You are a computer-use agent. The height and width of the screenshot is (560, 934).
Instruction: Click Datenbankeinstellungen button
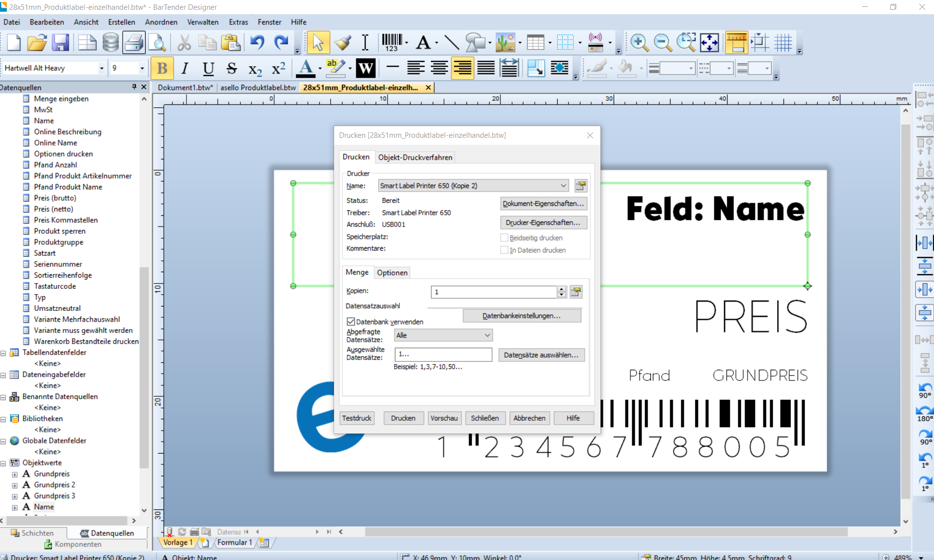tap(521, 316)
